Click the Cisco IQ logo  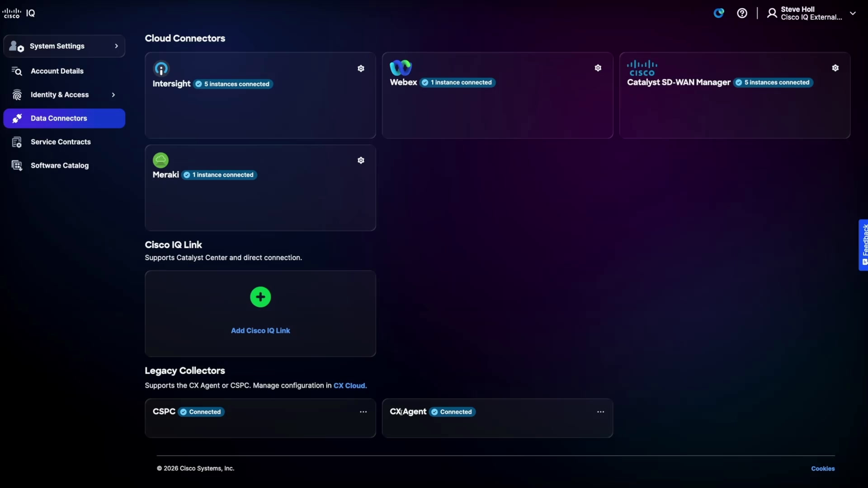[x=19, y=13]
